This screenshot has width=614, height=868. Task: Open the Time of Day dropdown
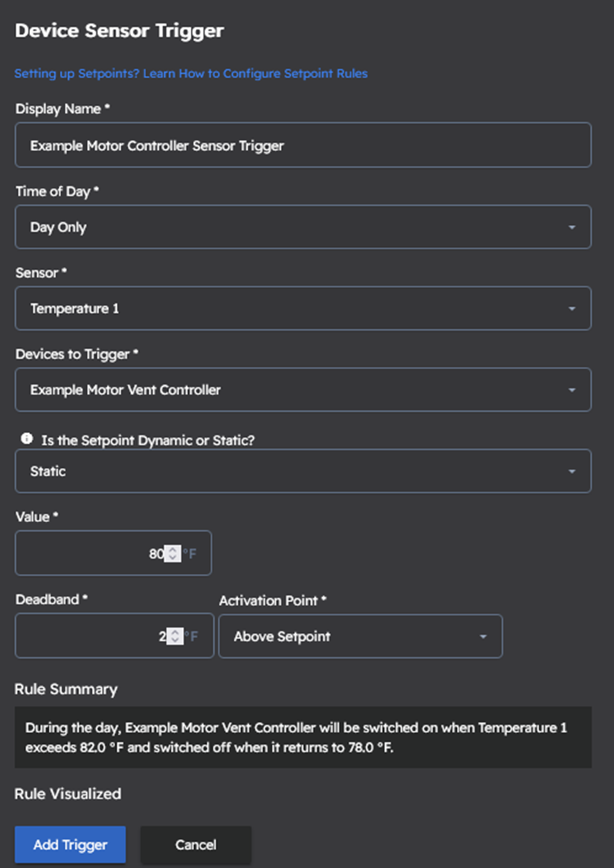tap(302, 227)
